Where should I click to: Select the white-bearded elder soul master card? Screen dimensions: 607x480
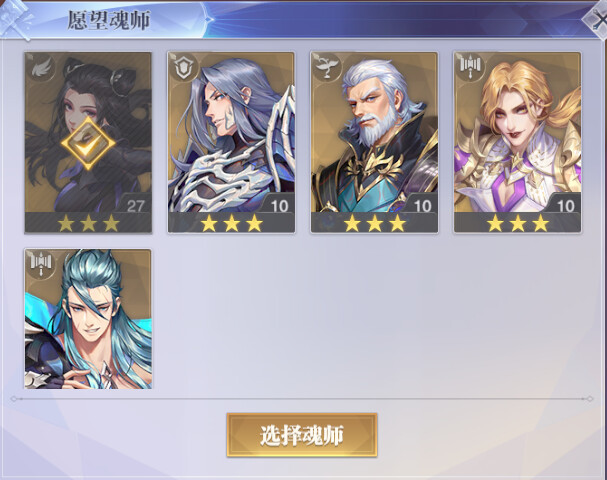[374, 142]
